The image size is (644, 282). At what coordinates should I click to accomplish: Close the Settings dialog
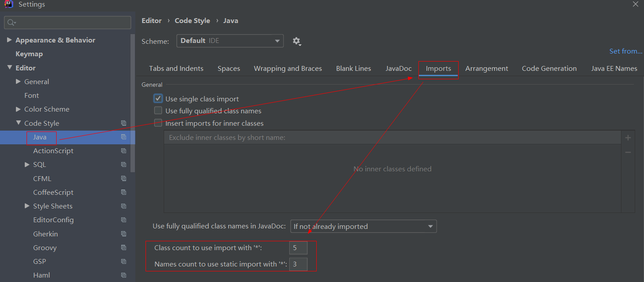[x=635, y=4]
